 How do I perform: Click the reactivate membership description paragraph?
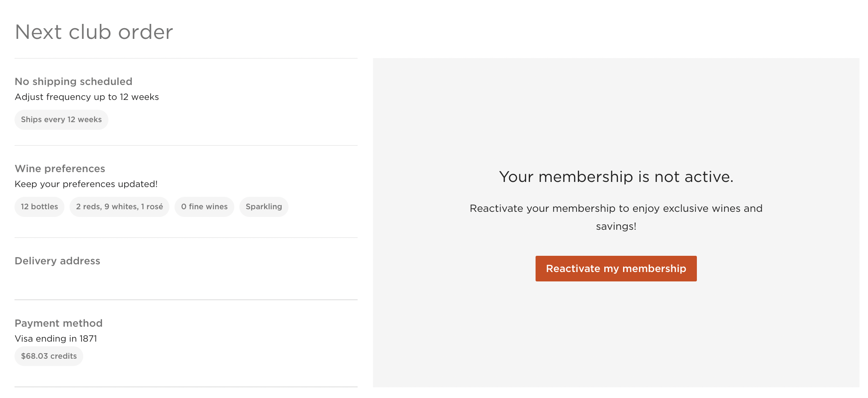coord(616,217)
